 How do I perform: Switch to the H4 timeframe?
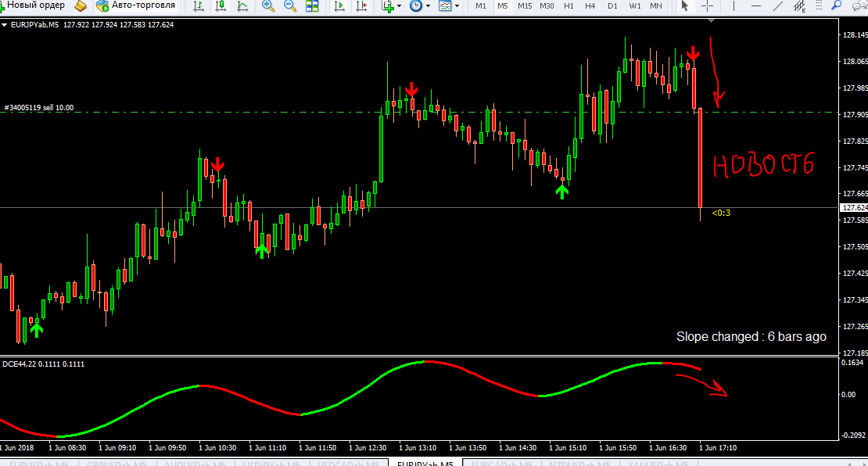point(590,6)
